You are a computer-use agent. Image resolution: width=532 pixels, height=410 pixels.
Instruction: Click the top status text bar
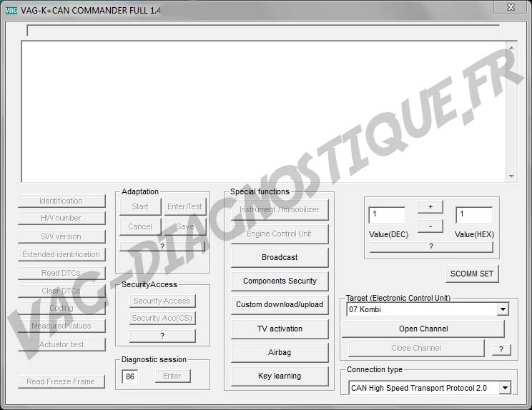click(x=263, y=31)
